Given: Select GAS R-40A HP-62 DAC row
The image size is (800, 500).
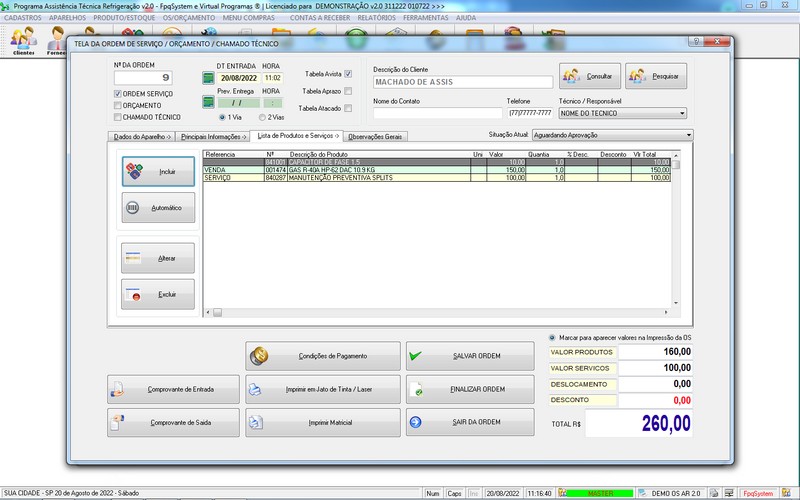Looking at the screenshot, I should 437,170.
